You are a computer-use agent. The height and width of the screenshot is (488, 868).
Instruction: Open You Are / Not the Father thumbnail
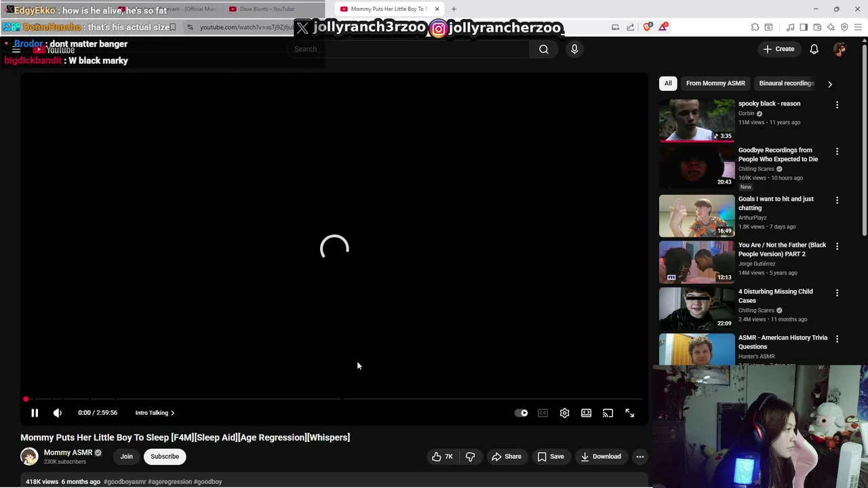coord(696,262)
